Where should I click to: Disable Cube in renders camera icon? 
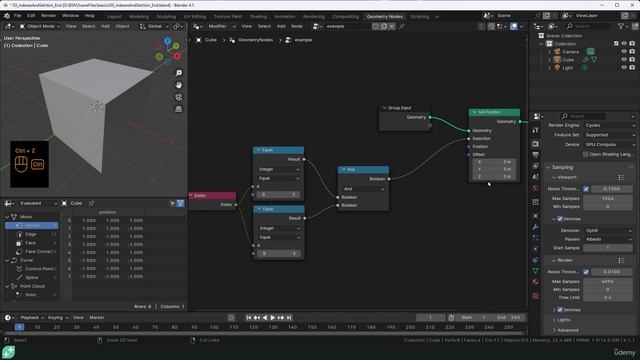[632, 60]
